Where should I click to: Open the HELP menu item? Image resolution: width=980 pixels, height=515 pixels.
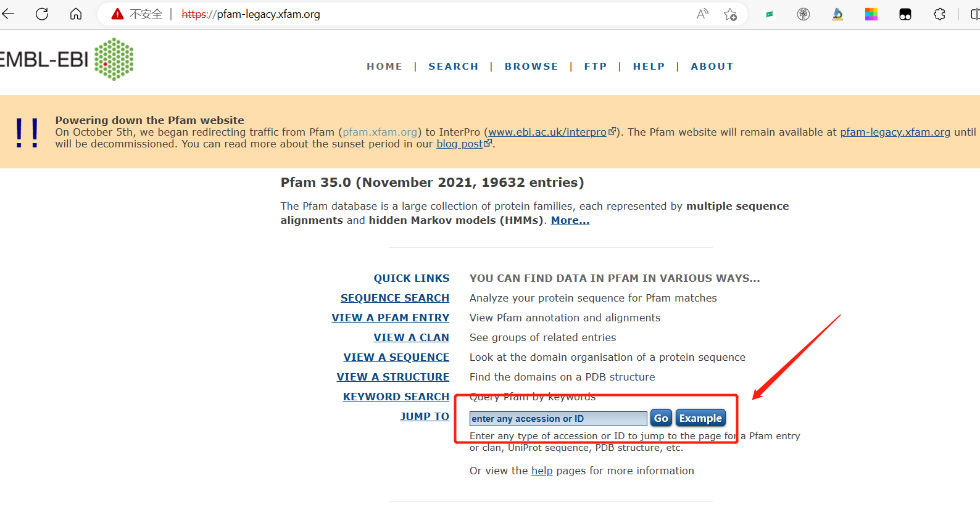[649, 66]
